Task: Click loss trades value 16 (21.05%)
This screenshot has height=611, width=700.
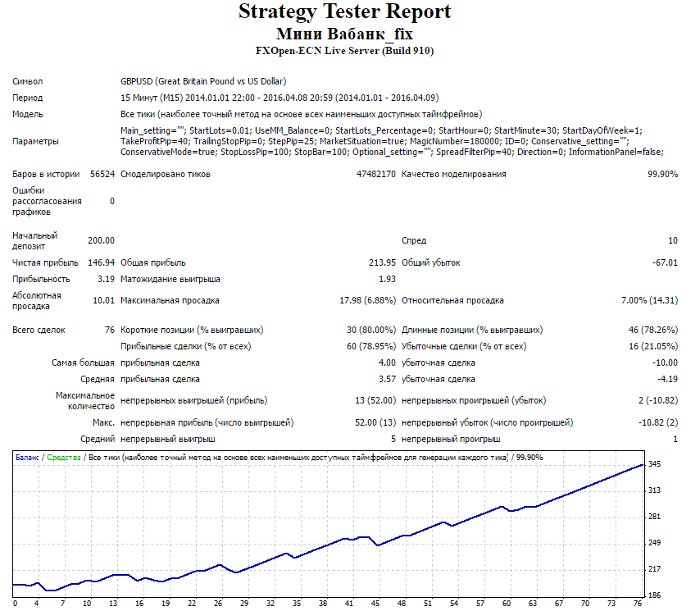Action: pos(653,347)
